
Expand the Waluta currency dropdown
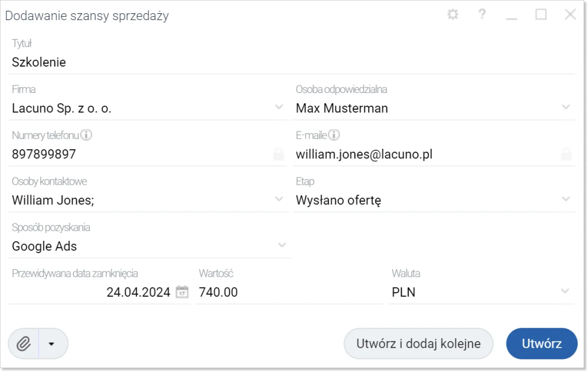[x=565, y=291]
